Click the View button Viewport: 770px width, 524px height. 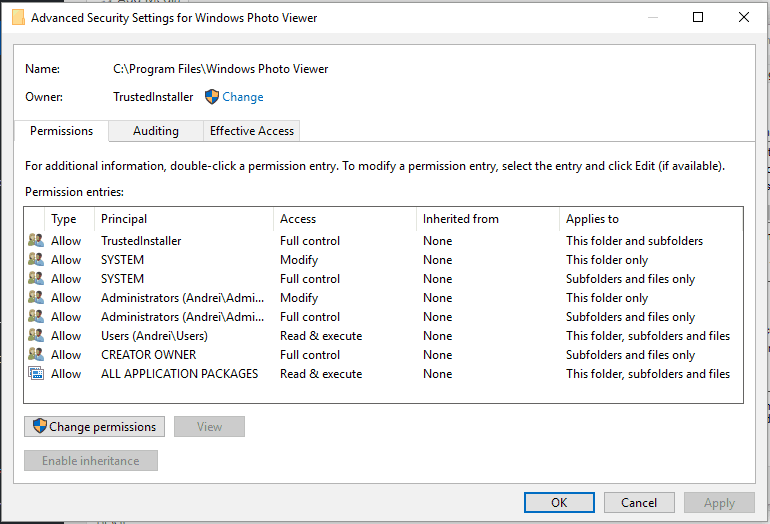(x=209, y=427)
